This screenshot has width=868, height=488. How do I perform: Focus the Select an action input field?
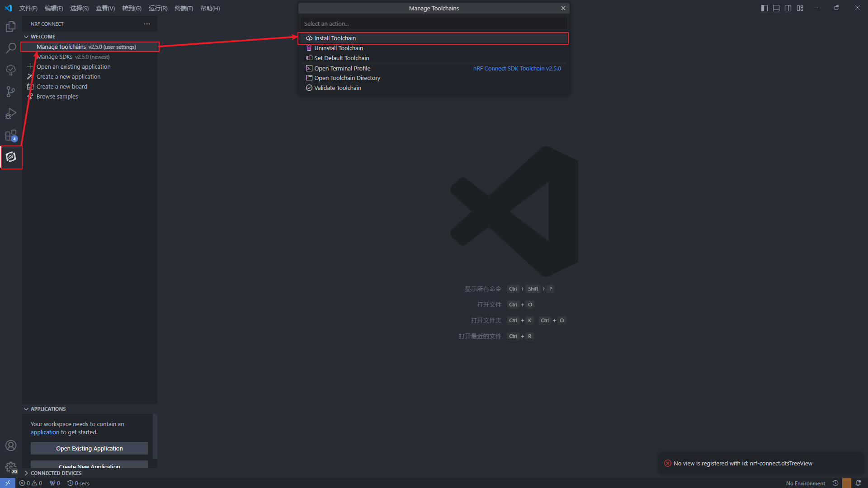pyautogui.click(x=433, y=24)
